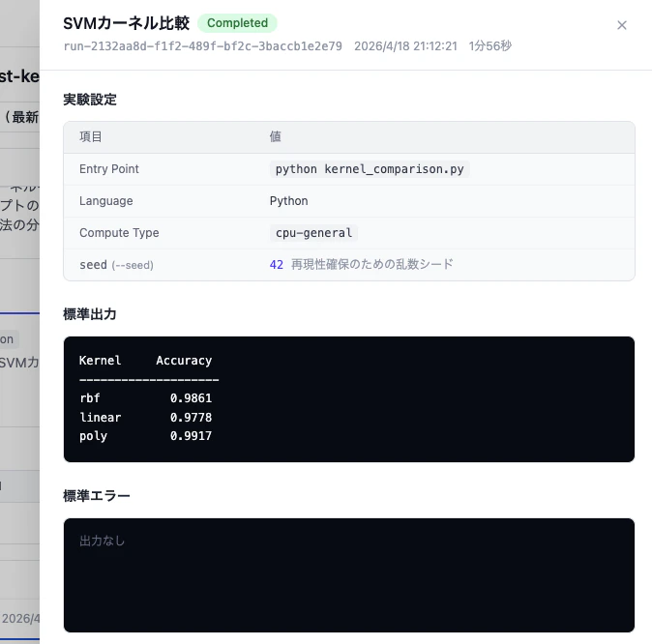Viewport: 652px width, 644px height.
Task: Click the linear kernel name in output
Action: pyautogui.click(x=101, y=418)
